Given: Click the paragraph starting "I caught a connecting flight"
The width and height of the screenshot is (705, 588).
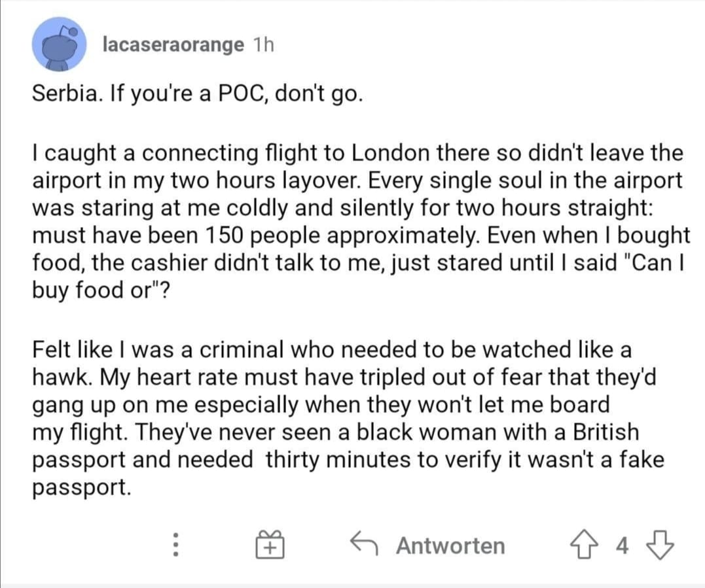Looking at the screenshot, I should click(x=361, y=222).
